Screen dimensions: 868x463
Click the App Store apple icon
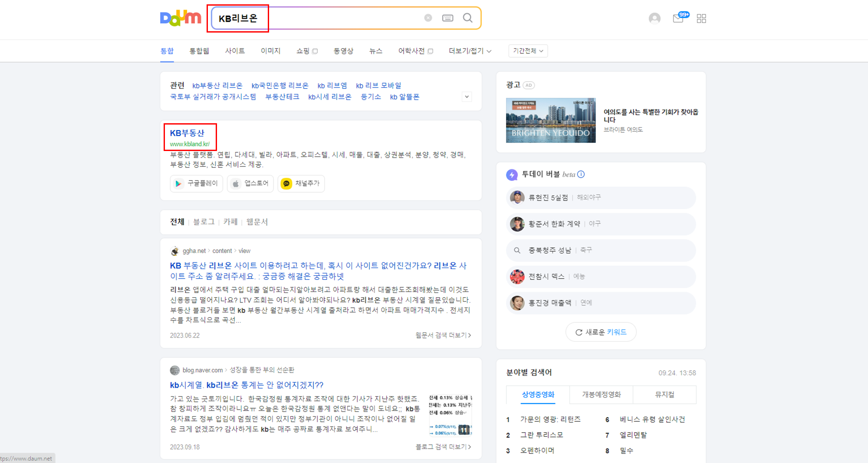(x=250, y=184)
